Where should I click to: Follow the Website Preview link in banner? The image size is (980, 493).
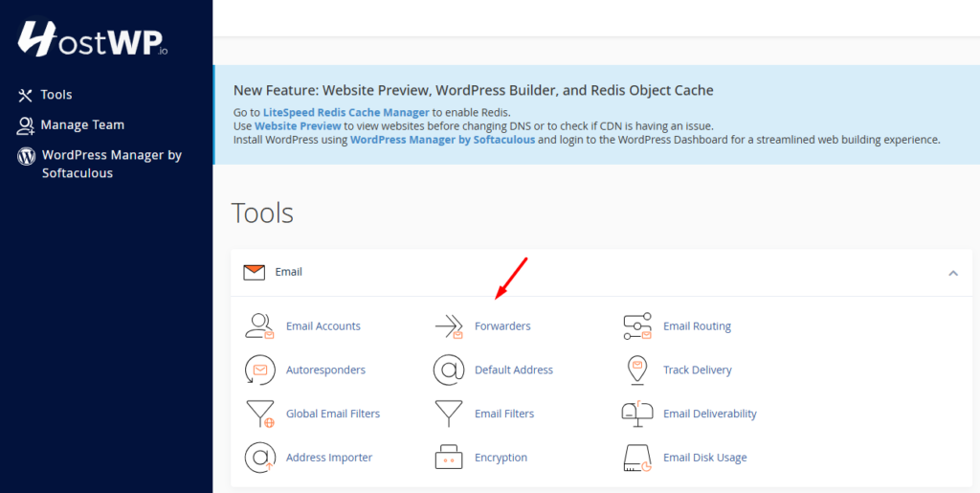[x=299, y=125]
